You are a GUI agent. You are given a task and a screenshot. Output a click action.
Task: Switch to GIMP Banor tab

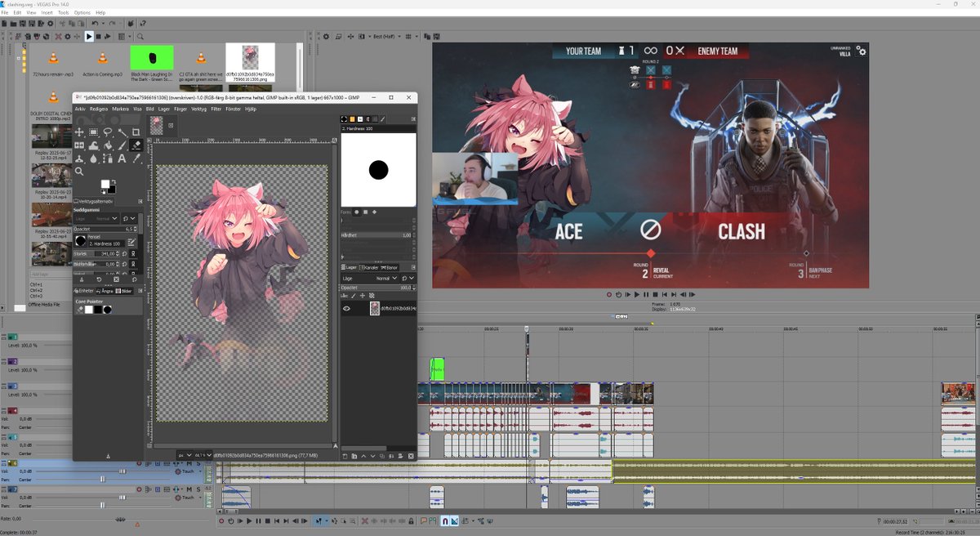tap(390, 267)
